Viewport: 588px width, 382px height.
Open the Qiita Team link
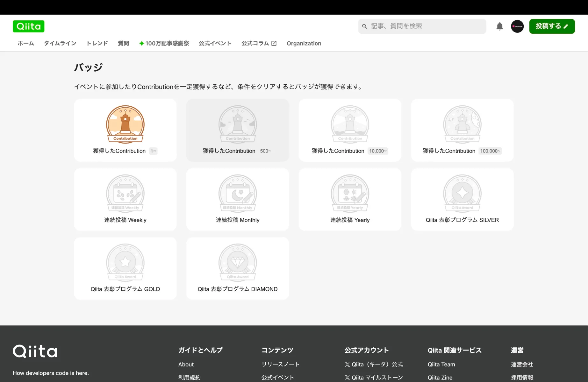pos(441,364)
